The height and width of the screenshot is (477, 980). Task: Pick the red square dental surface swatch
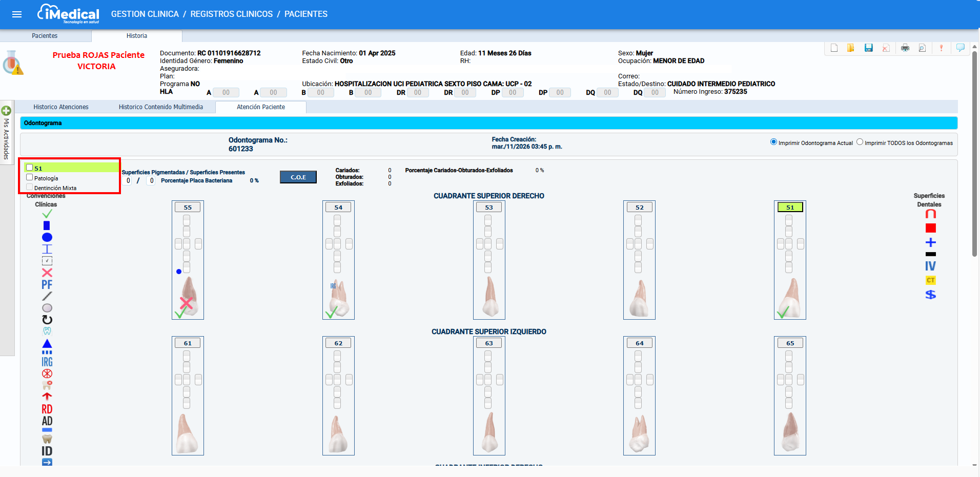pos(930,228)
